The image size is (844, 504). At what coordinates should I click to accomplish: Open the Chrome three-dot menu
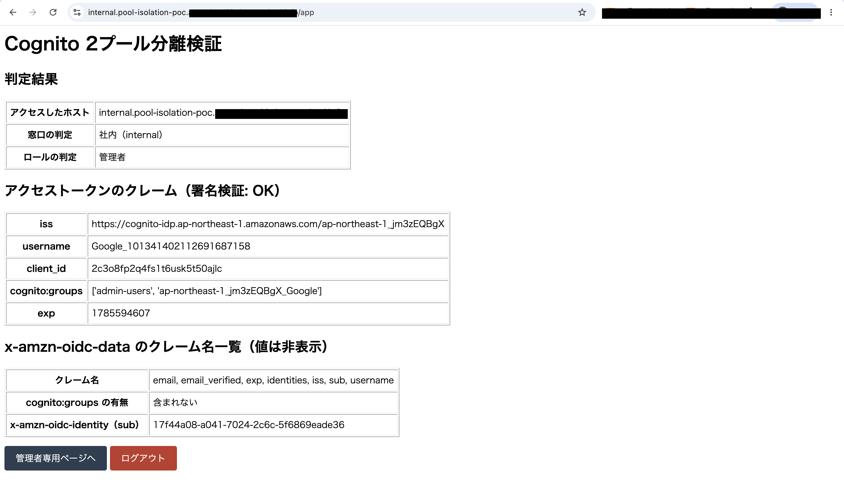831,13
